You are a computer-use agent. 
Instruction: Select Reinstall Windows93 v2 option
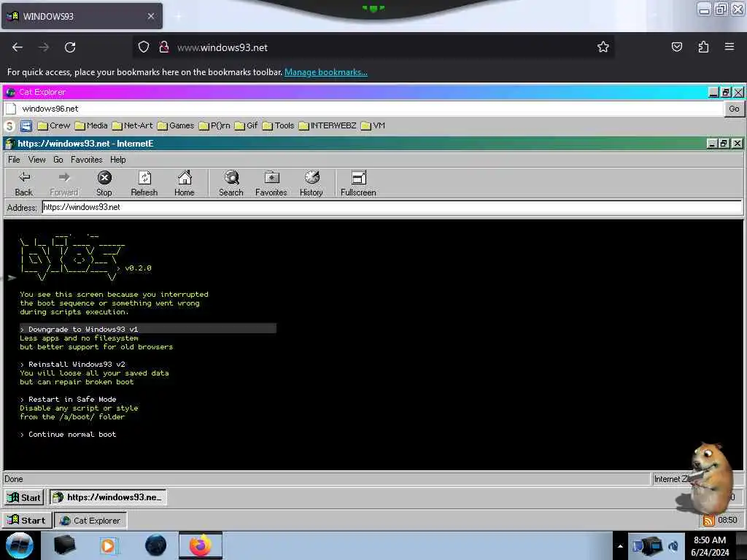[x=72, y=365]
